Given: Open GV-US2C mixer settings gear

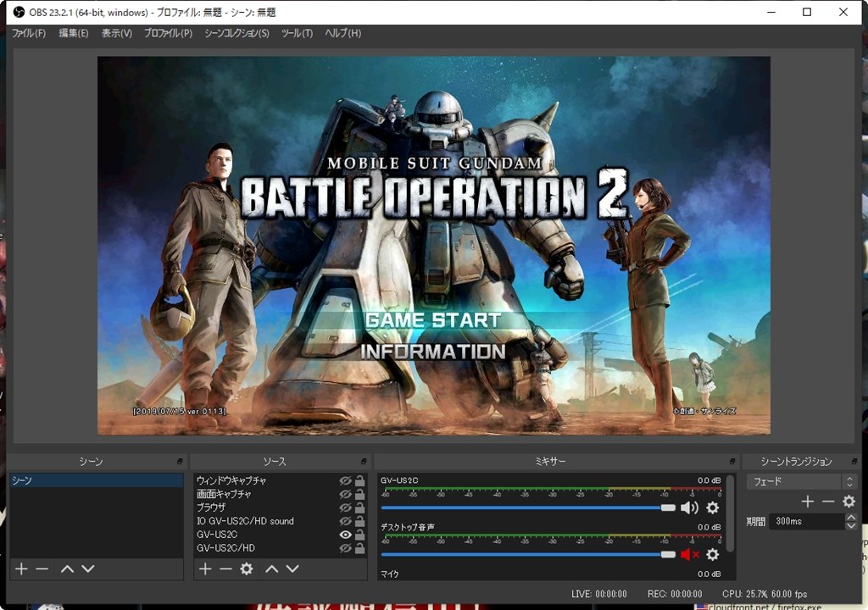Looking at the screenshot, I should 712,507.
